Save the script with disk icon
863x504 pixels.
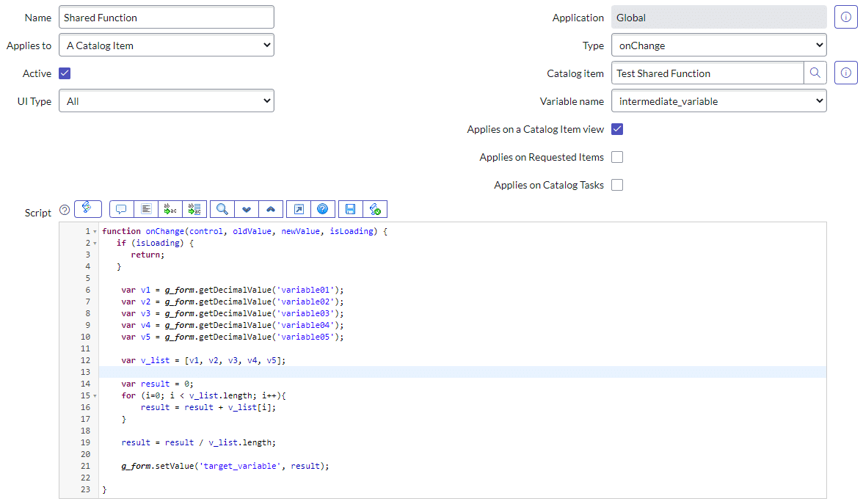[x=351, y=209]
